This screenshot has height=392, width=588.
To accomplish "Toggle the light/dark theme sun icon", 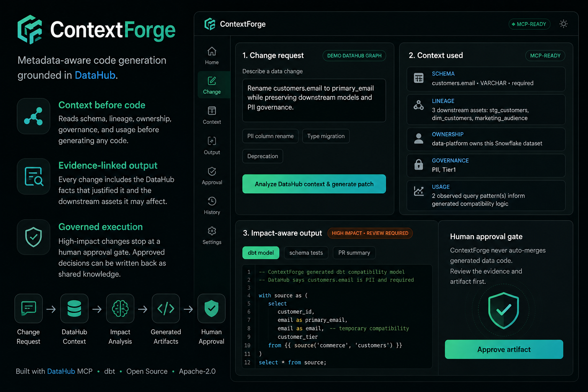I will click(x=563, y=24).
